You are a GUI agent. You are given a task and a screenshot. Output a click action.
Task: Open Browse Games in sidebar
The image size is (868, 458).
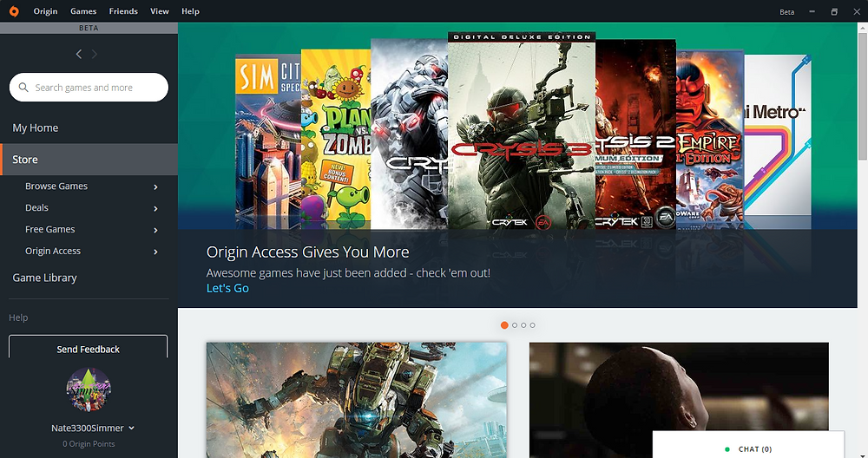pos(56,186)
